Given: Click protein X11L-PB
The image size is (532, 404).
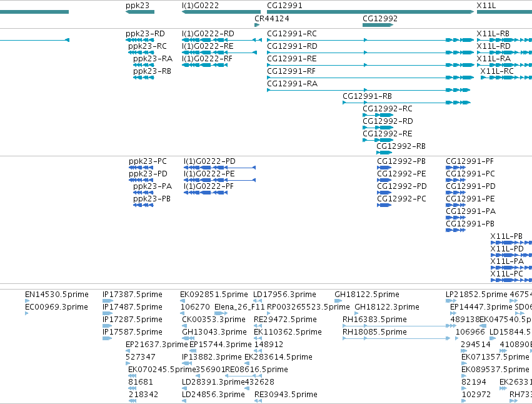Looking at the screenshot, I should tap(506, 236).
